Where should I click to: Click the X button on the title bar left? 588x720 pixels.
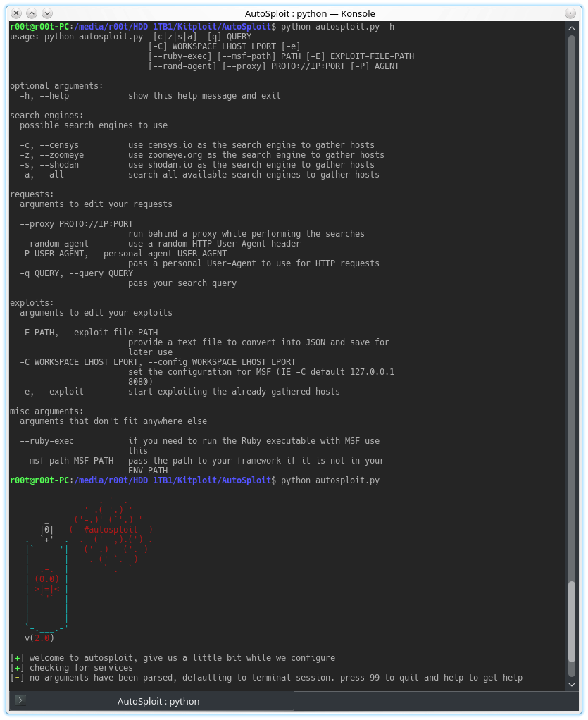point(17,13)
